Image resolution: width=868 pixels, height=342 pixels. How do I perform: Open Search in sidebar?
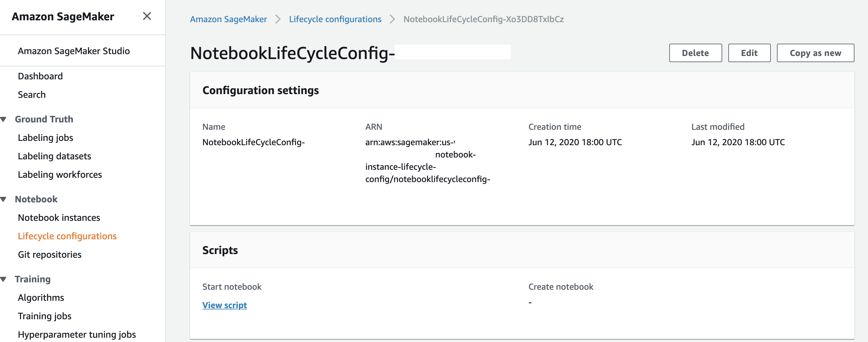[x=32, y=95]
